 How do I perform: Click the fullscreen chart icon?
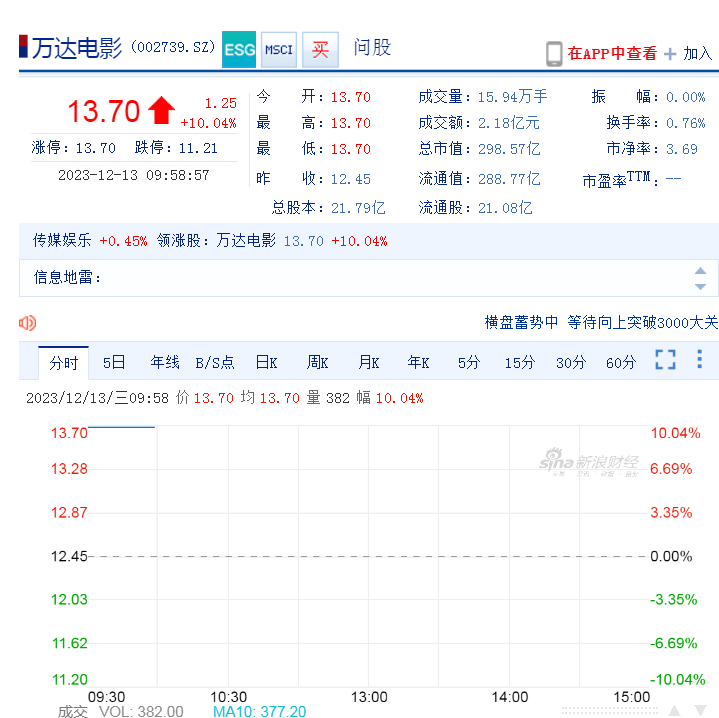click(x=665, y=359)
